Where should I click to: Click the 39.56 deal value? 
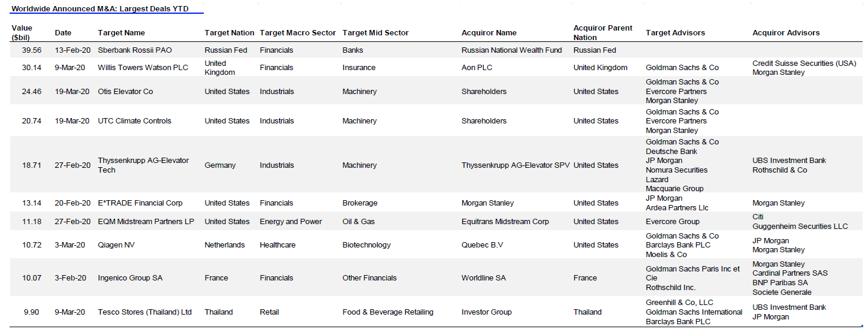(x=32, y=50)
